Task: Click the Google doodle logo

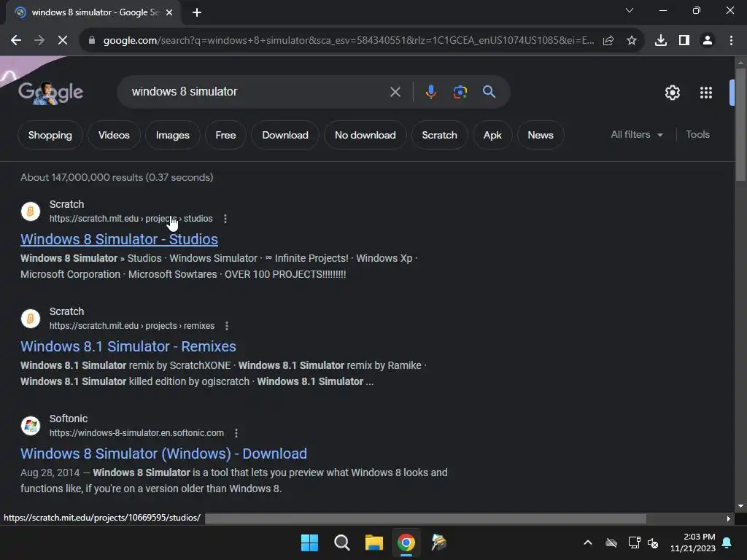Action: pos(50,93)
